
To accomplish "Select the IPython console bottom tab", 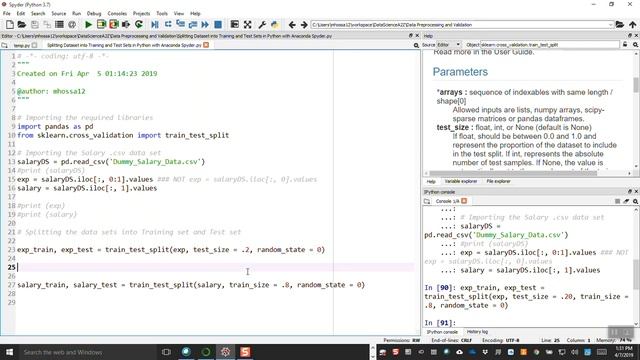I will pyautogui.click(x=442, y=332).
